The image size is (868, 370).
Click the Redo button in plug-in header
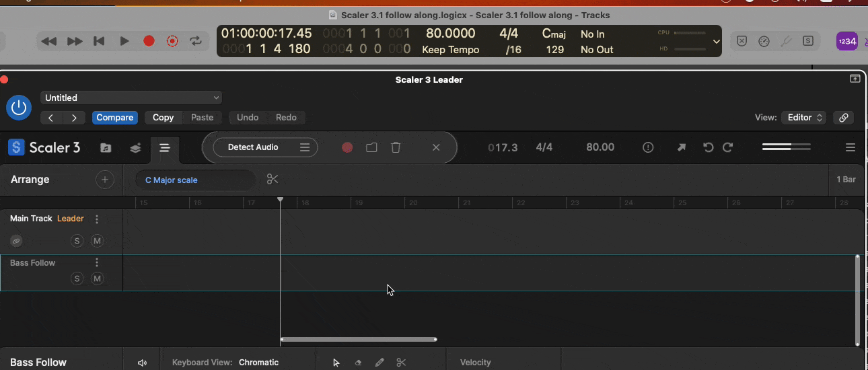click(286, 118)
